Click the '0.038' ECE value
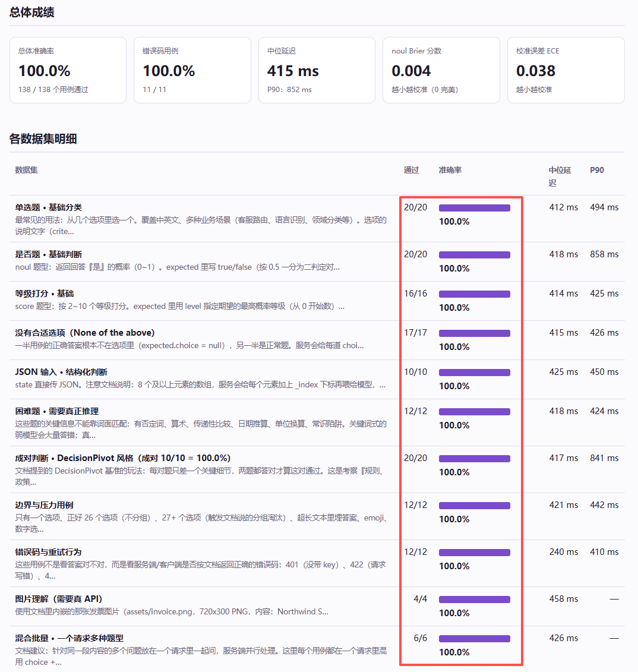The image size is (638, 672). pyautogui.click(x=536, y=71)
